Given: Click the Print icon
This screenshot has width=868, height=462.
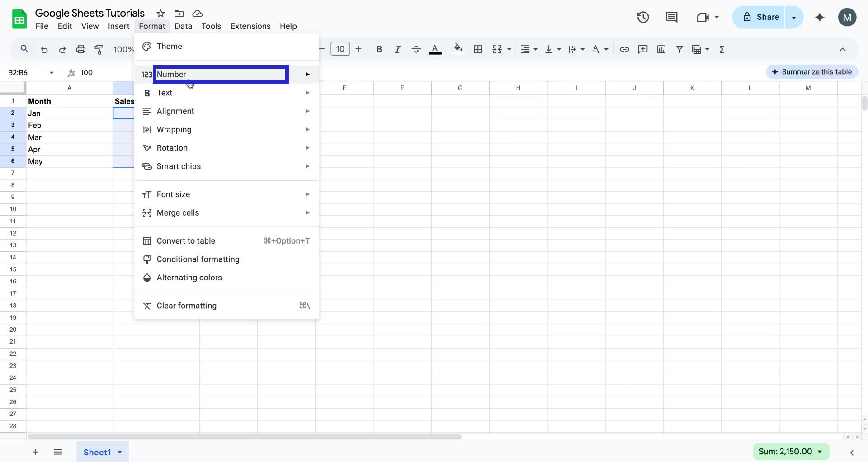Looking at the screenshot, I should (x=81, y=49).
